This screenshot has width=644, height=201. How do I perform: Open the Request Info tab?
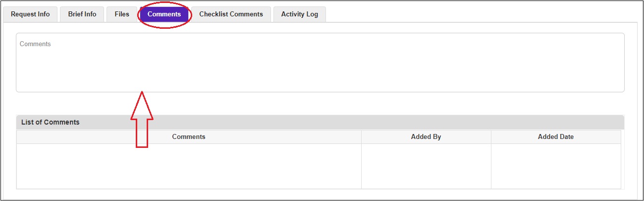(x=30, y=14)
